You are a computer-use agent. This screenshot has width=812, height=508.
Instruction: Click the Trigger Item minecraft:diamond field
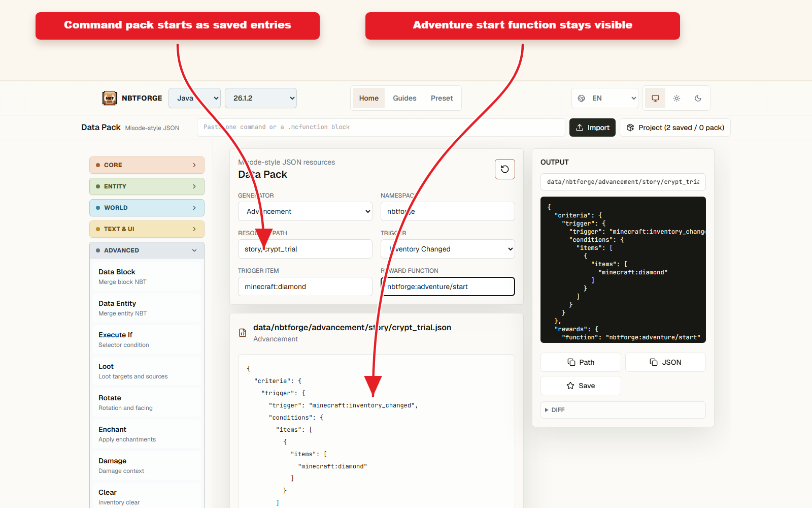click(305, 287)
